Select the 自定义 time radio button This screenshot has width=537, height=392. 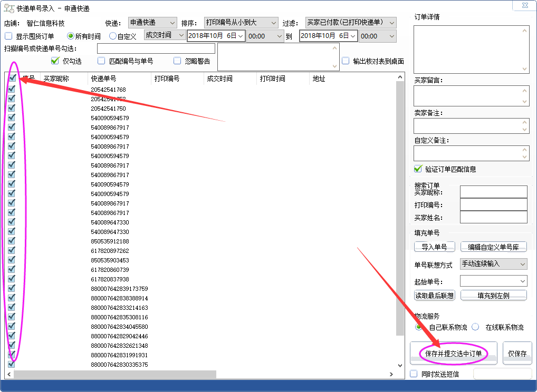(x=113, y=36)
